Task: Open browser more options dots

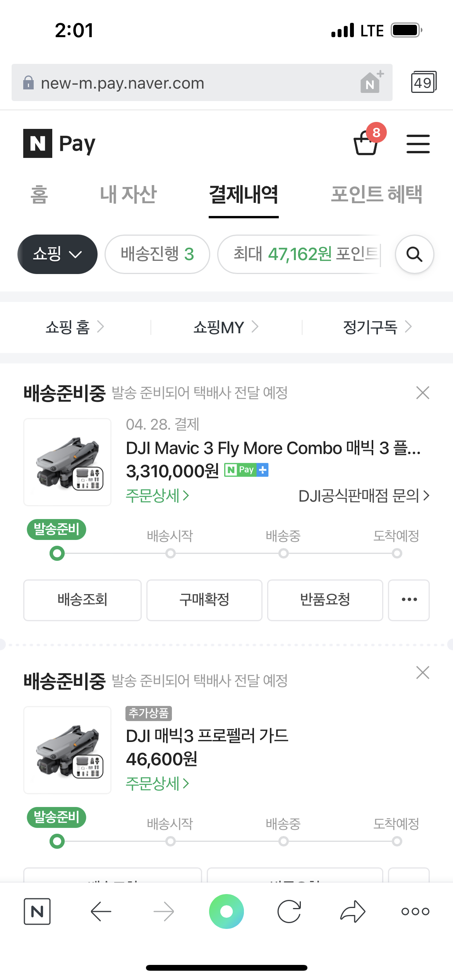Action: pos(415,911)
